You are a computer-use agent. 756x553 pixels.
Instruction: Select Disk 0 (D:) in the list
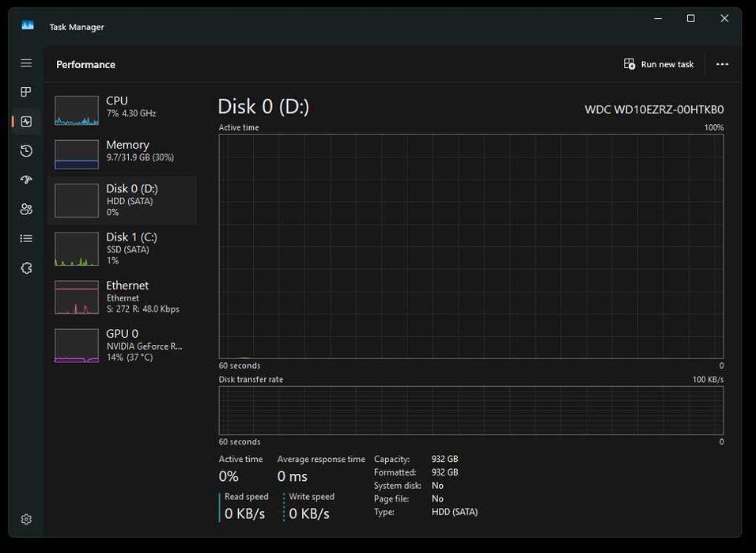pos(123,200)
